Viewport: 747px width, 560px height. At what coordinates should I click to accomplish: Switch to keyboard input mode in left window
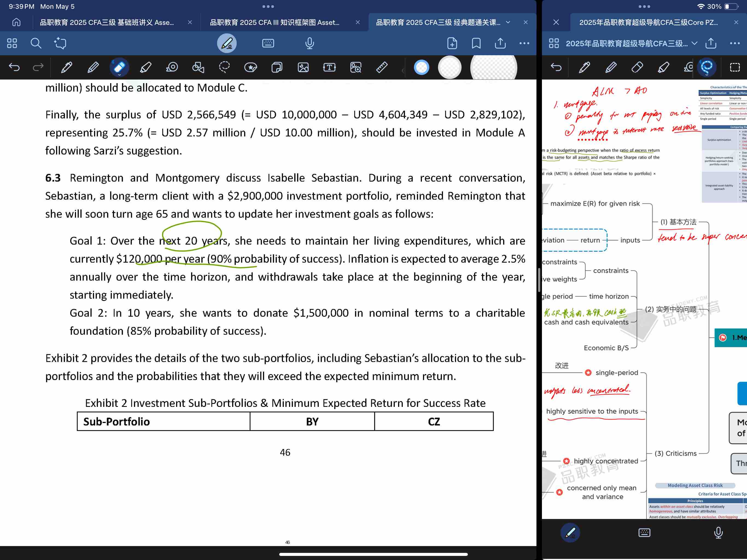pyautogui.click(x=268, y=43)
